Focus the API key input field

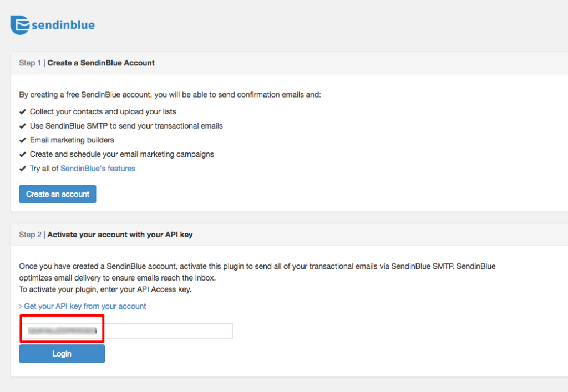tap(127, 331)
